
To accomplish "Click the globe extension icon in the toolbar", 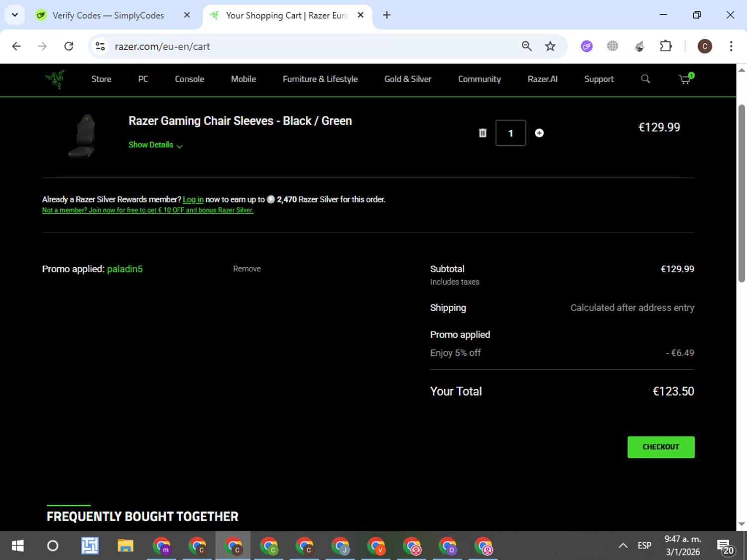I will pos(613,46).
